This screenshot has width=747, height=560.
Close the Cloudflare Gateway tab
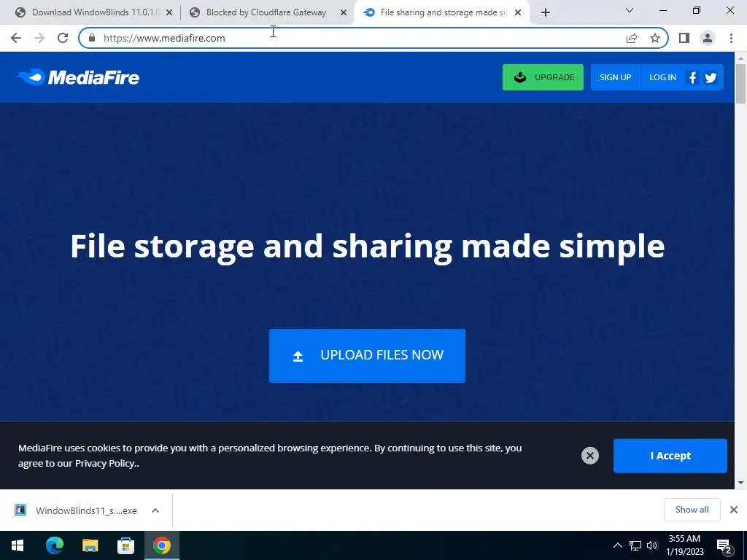click(344, 12)
